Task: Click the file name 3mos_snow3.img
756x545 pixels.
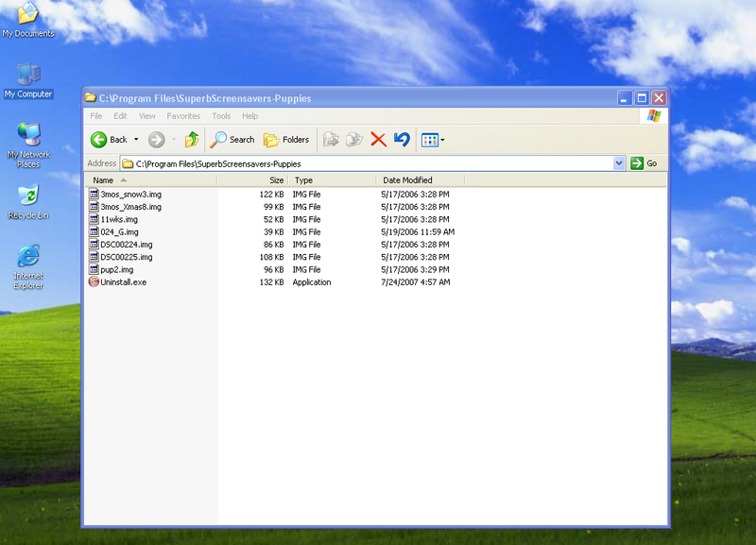Action: pos(130,195)
